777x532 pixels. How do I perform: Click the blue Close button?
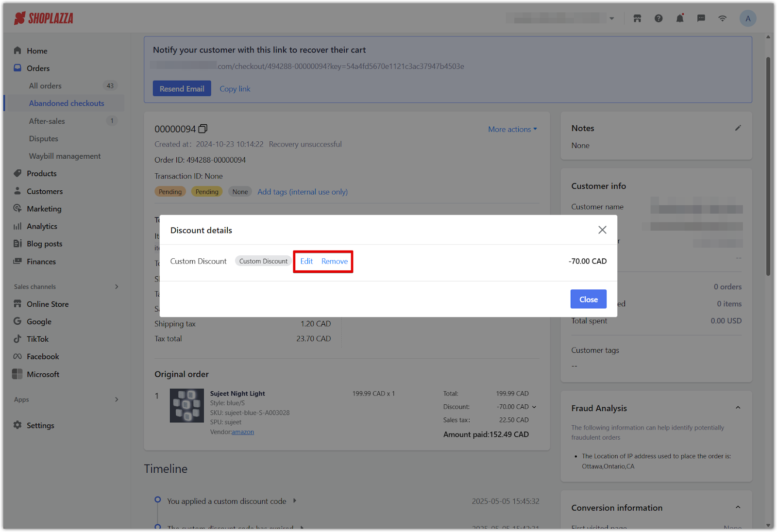(x=589, y=299)
